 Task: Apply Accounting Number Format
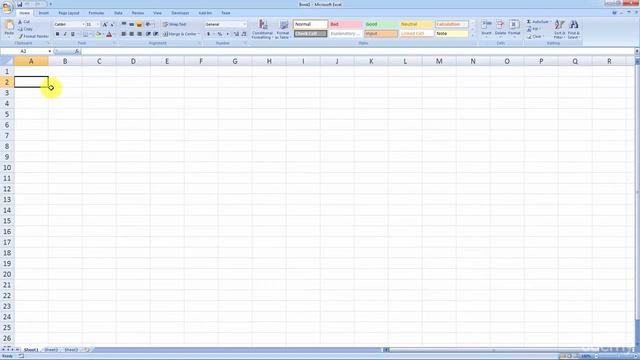click(x=209, y=34)
